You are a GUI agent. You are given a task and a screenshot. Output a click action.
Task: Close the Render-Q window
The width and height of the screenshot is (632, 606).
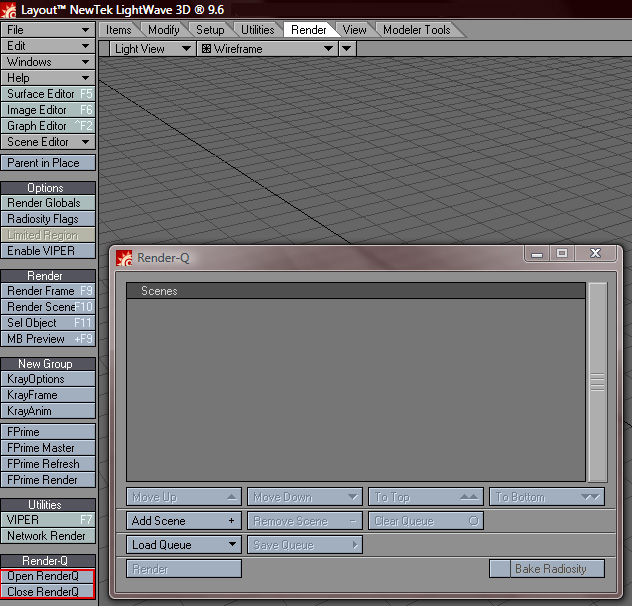tap(595, 253)
